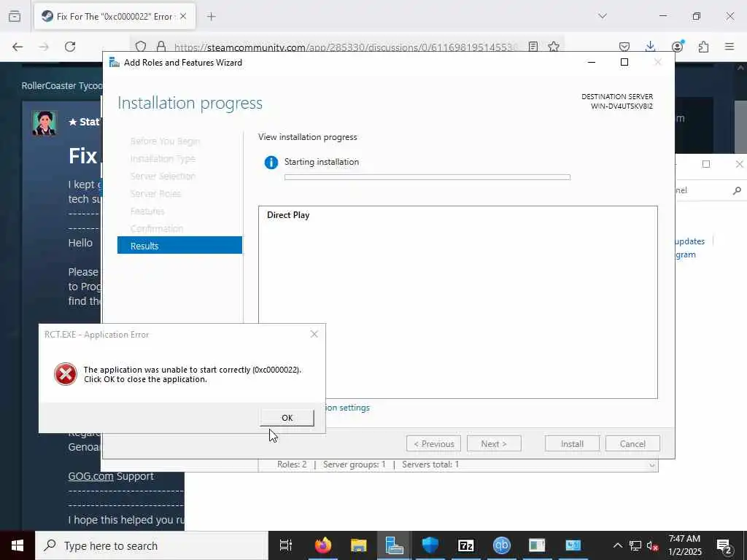747x560 pixels.
Task: Click the poster avatar on Steam page
Action: tap(44, 122)
